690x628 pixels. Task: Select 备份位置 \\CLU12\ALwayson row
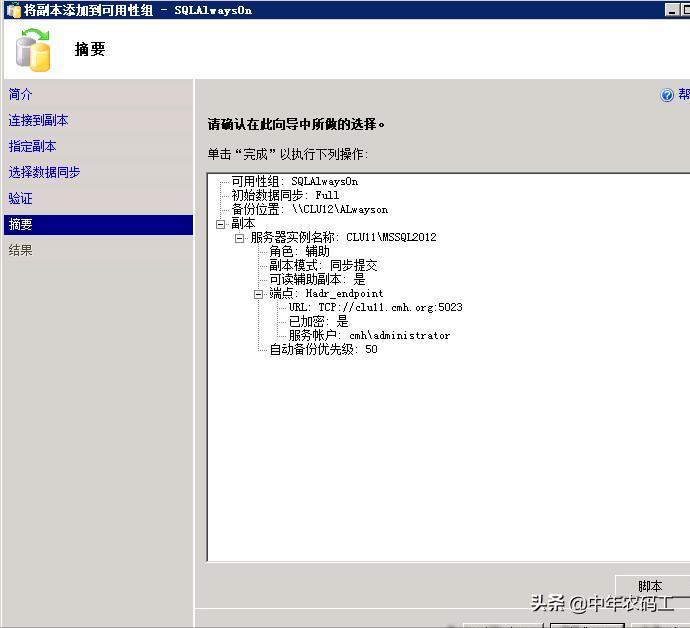[x=310, y=209]
